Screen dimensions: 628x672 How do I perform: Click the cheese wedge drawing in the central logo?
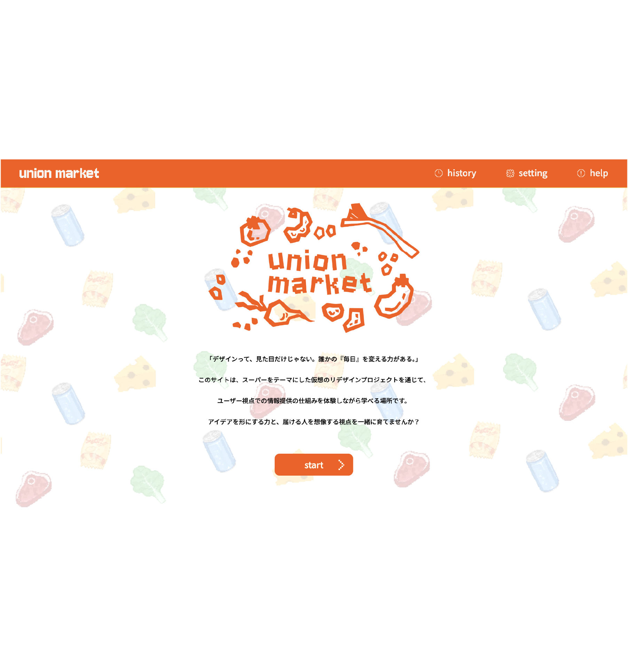pyautogui.click(x=354, y=320)
